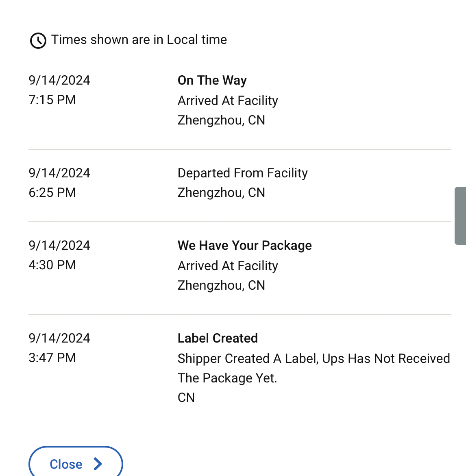Click the 'We Have Your Package' heading

244,246
